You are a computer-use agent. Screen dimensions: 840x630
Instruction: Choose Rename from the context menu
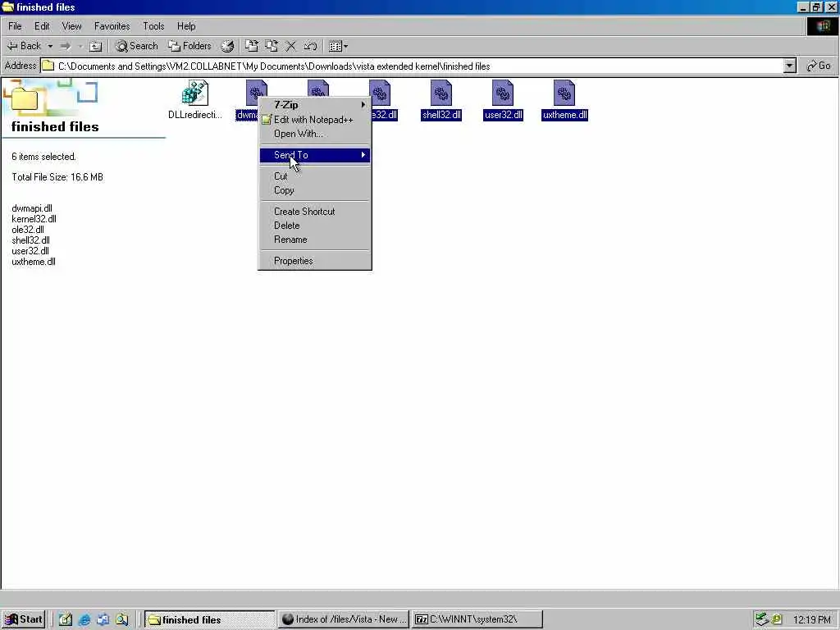tap(314, 240)
